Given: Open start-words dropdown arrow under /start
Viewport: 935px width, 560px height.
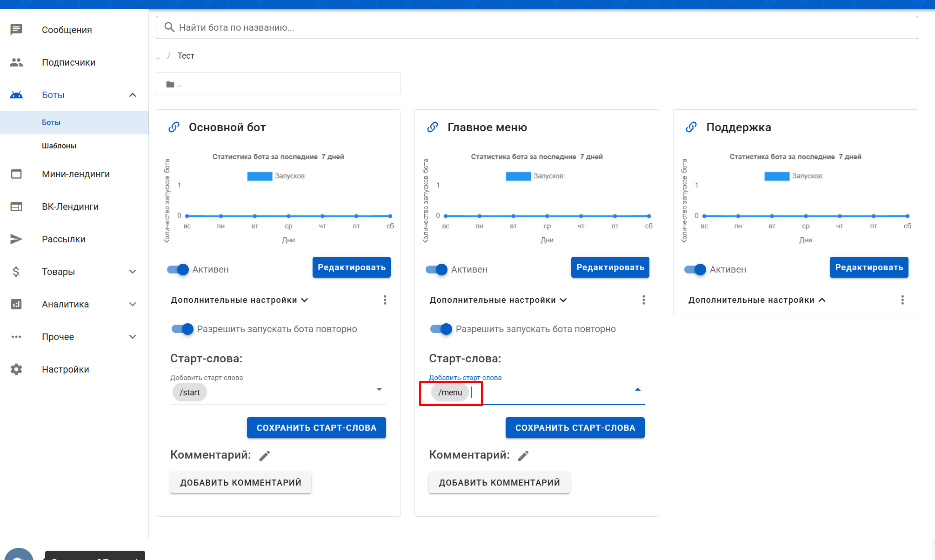Looking at the screenshot, I should [x=379, y=389].
